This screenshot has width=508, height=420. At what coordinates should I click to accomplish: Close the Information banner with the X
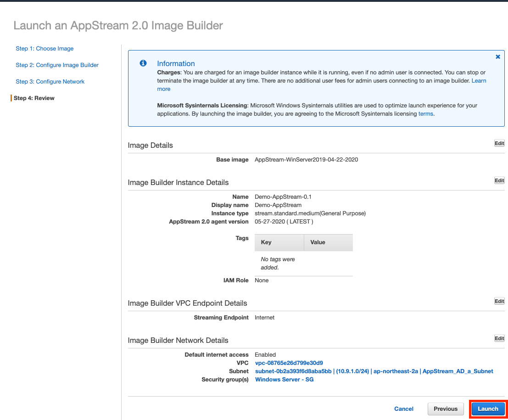coord(498,57)
